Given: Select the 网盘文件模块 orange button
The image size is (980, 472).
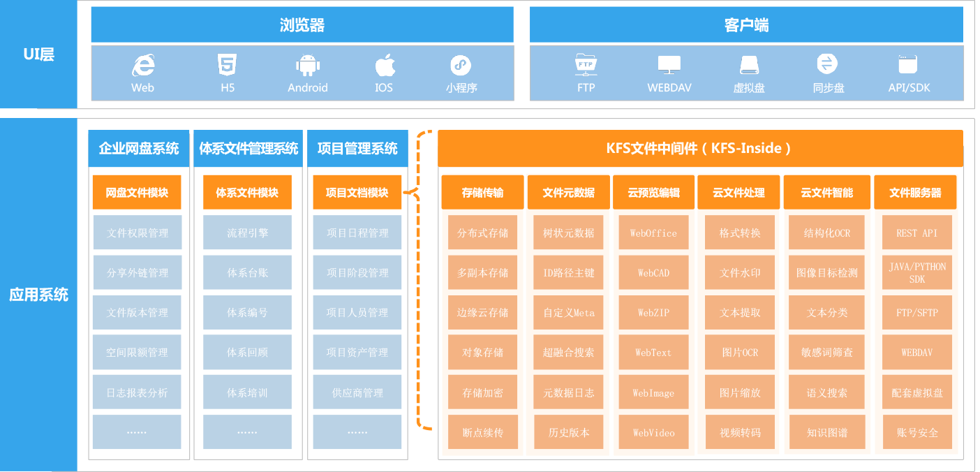Looking at the screenshot, I should (137, 193).
